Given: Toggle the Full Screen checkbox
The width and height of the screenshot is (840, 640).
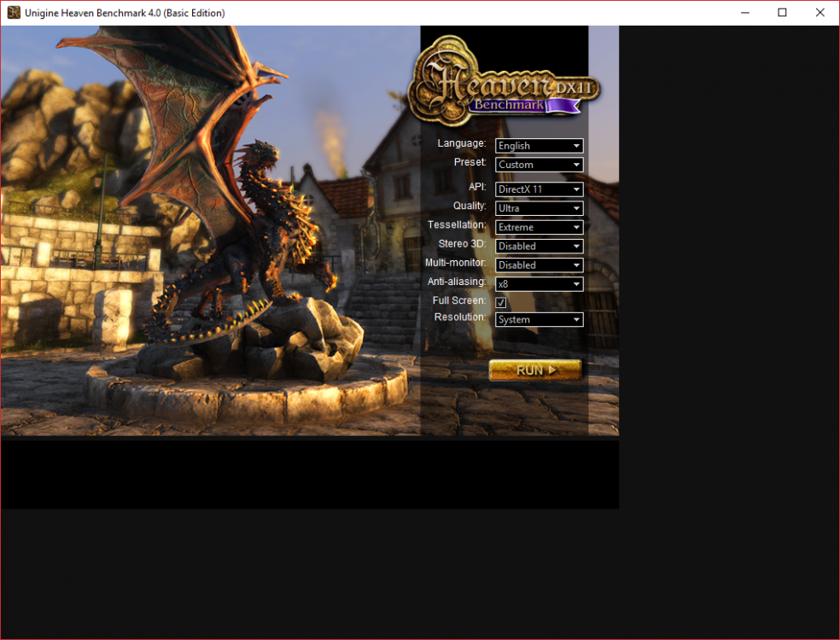Looking at the screenshot, I should click(501, 303).
